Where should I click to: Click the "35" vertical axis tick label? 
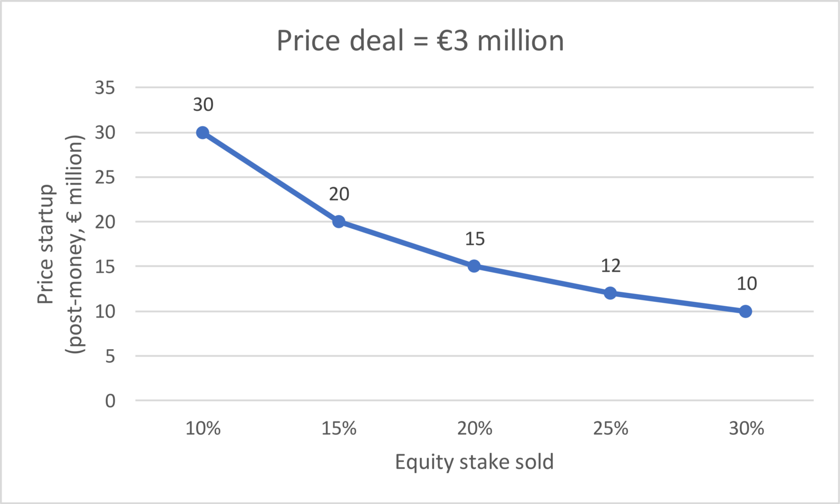[105, 88]
